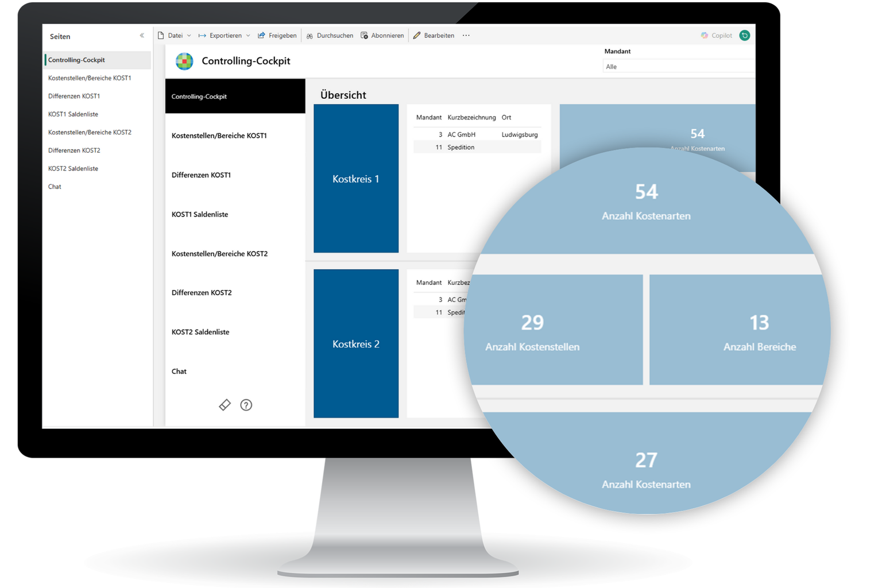The height and width of the screenshot is (588, 882).
Task: Open Copilot from the toolbar
Action: click(716, 36)
